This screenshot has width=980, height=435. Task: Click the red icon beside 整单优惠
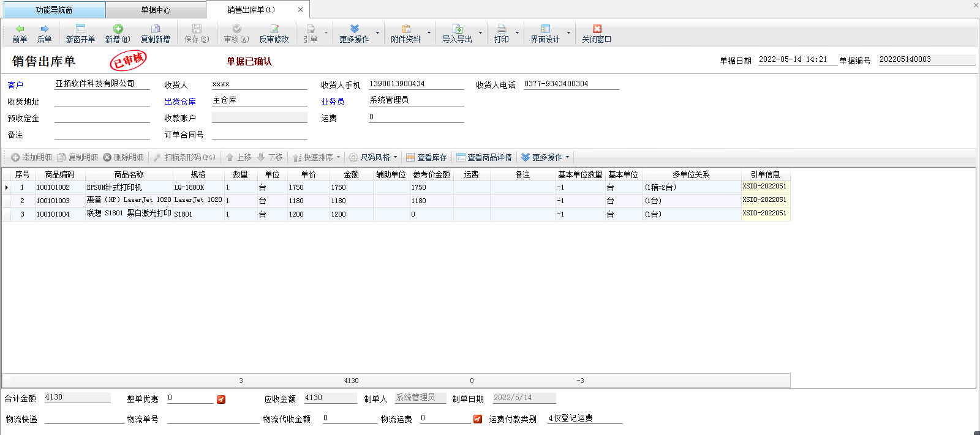coord(221,400)
